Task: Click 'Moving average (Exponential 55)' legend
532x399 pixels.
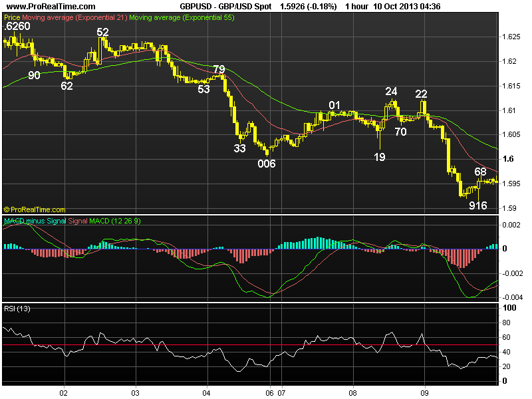Action: pyautogui.click(x=182, y=18)
